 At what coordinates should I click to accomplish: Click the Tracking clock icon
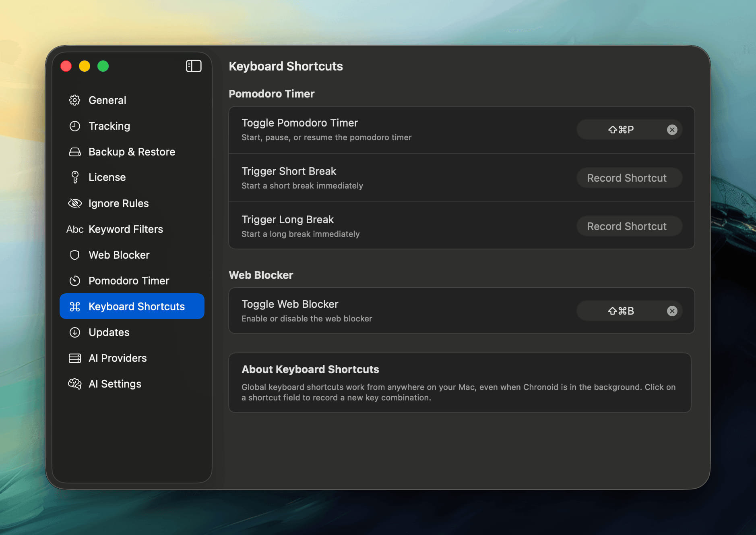coord(75,126)
